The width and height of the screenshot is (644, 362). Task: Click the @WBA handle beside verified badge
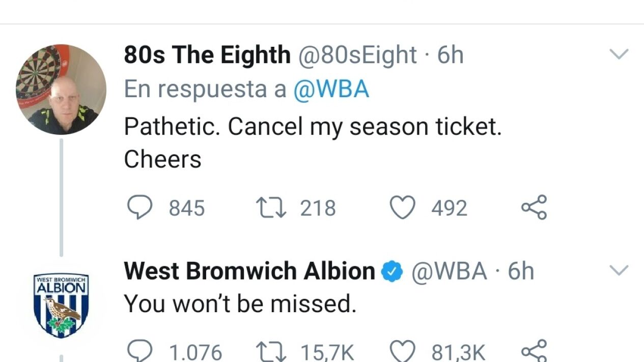pos(449,271)
